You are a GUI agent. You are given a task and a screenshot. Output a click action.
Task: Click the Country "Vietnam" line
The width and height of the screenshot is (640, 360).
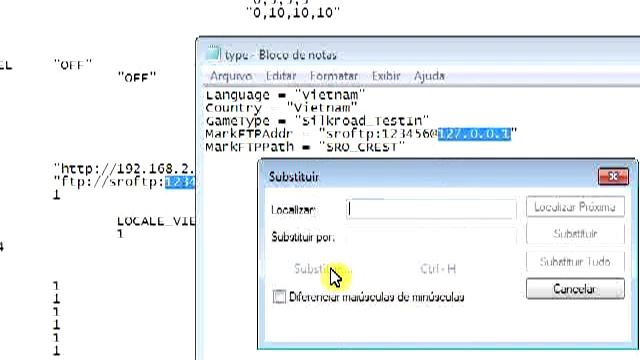281,108
